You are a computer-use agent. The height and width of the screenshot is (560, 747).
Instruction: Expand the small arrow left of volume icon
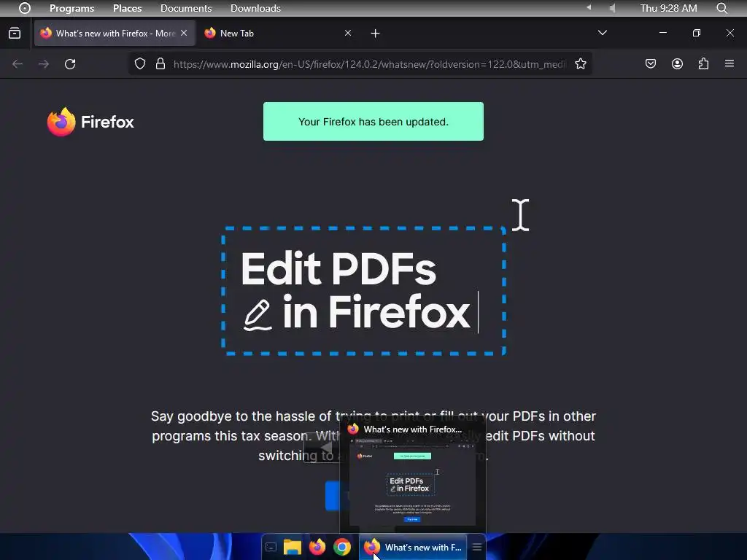tap(589, 7)
